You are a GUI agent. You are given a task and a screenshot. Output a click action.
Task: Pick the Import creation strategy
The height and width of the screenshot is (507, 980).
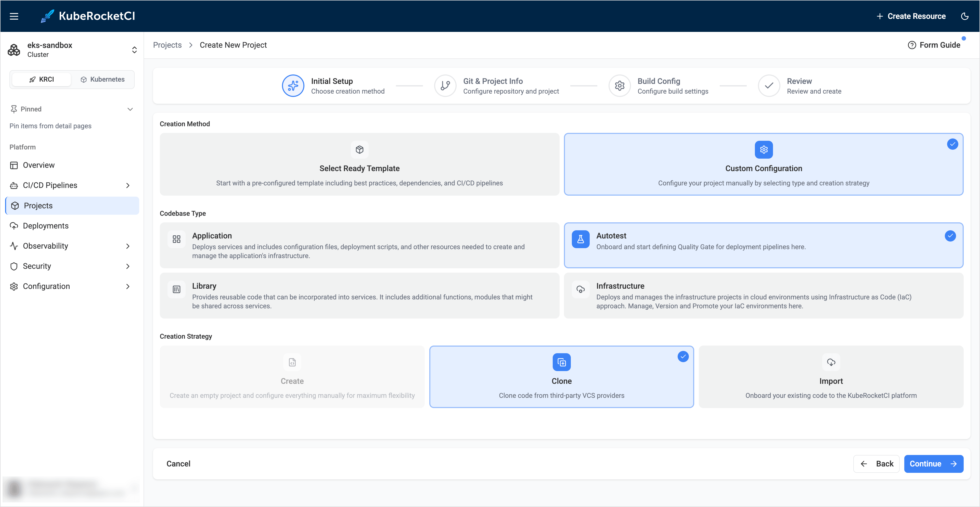(831, 377)
